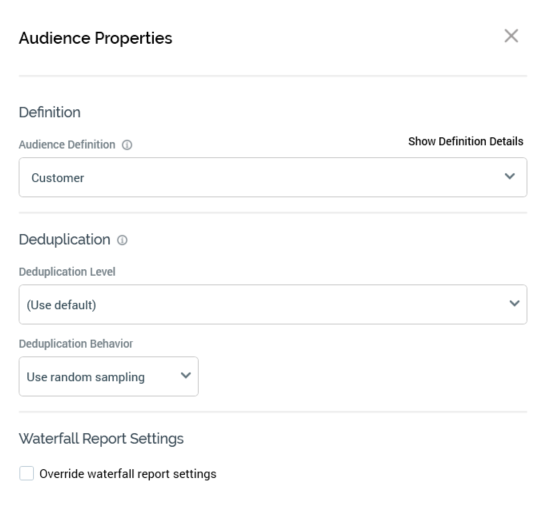Image resolution: width=541 pixels, height=508 pixels.
Task: Select the 'Customer' value text
Action: point(58,178)
